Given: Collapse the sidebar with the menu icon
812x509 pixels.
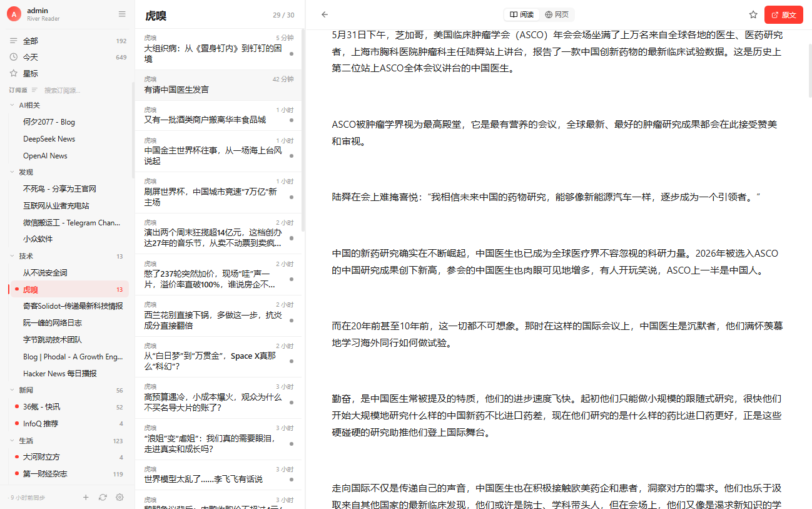Looking at the screenshot, I should pos(122,14).
